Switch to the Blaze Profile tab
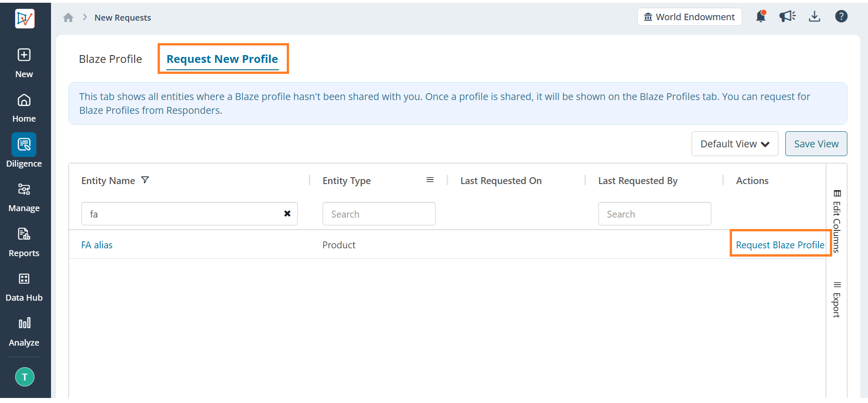 [110, 59]
